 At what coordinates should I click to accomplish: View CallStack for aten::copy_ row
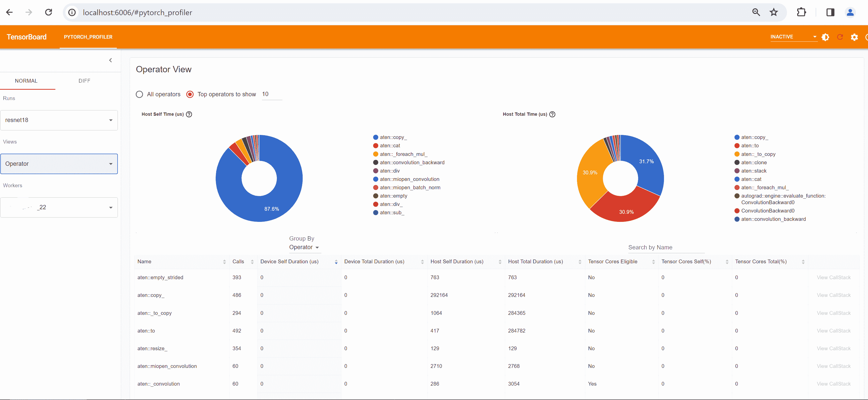[833, 295]
